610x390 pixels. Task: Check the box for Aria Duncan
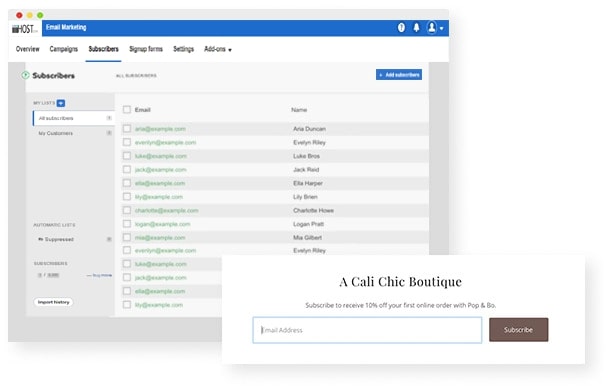click(127, 128)
